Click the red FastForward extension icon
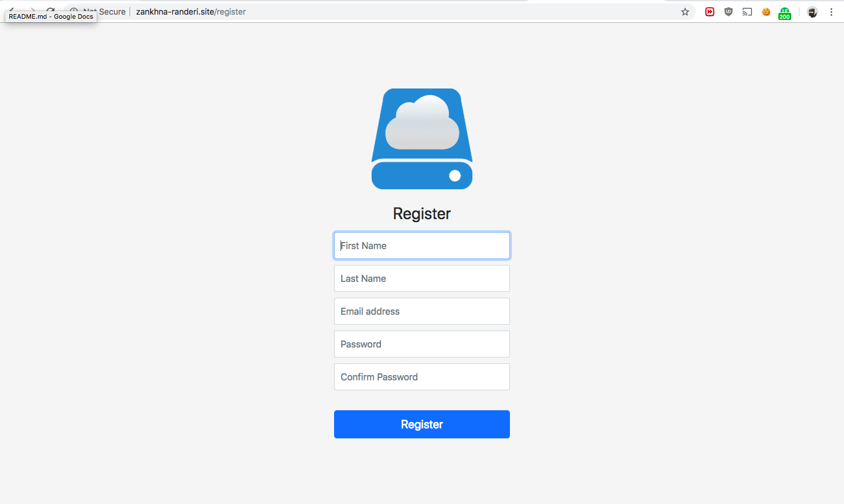This screenshot has height=504, width=844. tap(710, 12)
